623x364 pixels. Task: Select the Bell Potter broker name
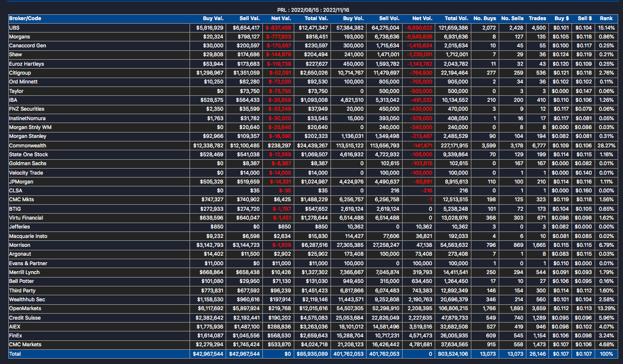point(21,281)
